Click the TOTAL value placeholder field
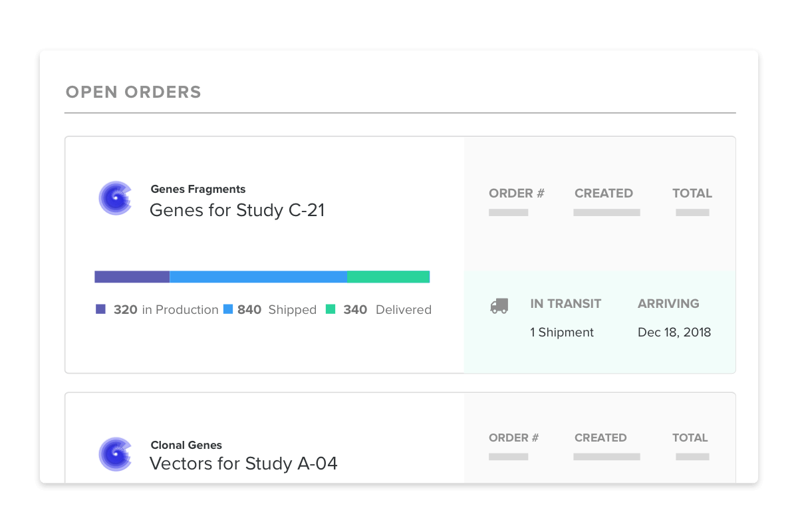798x532 pixels. click(x=692, y=212)
